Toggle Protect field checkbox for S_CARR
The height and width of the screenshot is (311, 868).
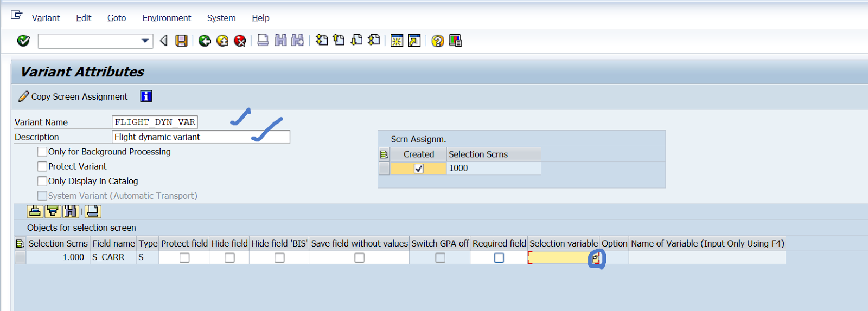pos(184,258)
